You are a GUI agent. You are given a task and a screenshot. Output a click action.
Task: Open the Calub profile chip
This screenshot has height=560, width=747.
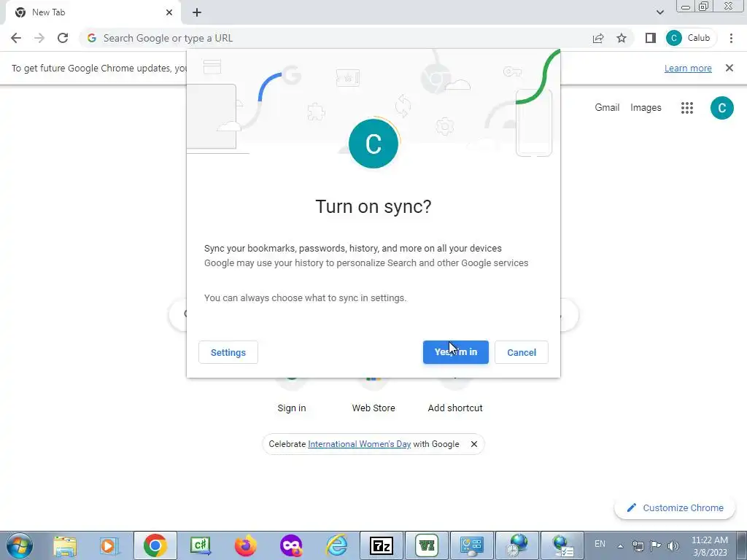[691, 38]
